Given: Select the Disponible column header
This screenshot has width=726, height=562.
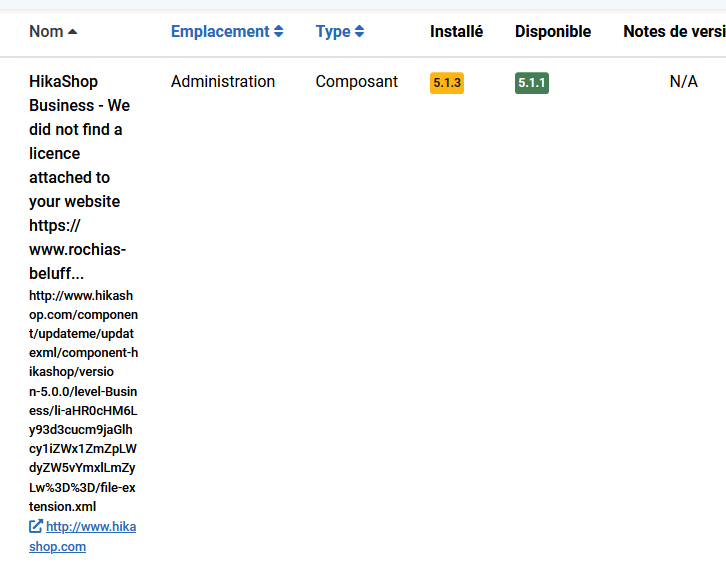Looking at the screenshot, I should click(553, 31).
